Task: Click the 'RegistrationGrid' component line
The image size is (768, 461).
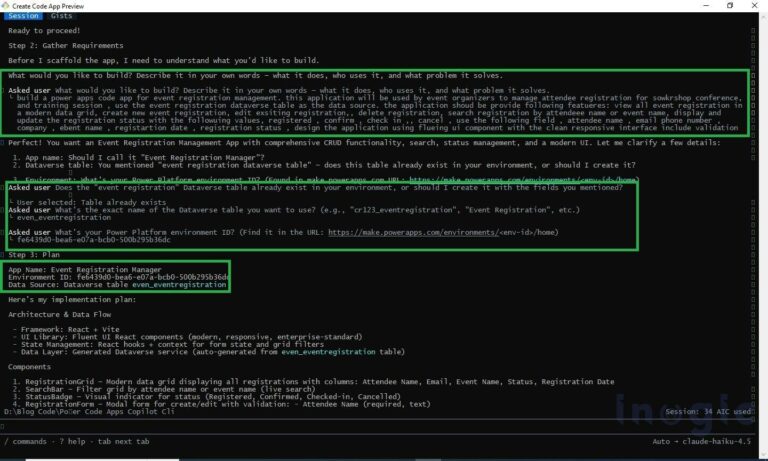Action: tap(313, 382)
